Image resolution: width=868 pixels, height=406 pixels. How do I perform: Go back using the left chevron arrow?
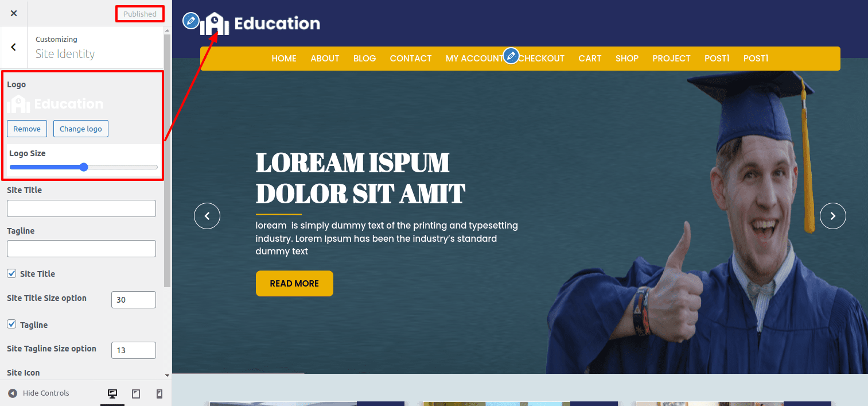pyautogui.click(x=14, y=47)
